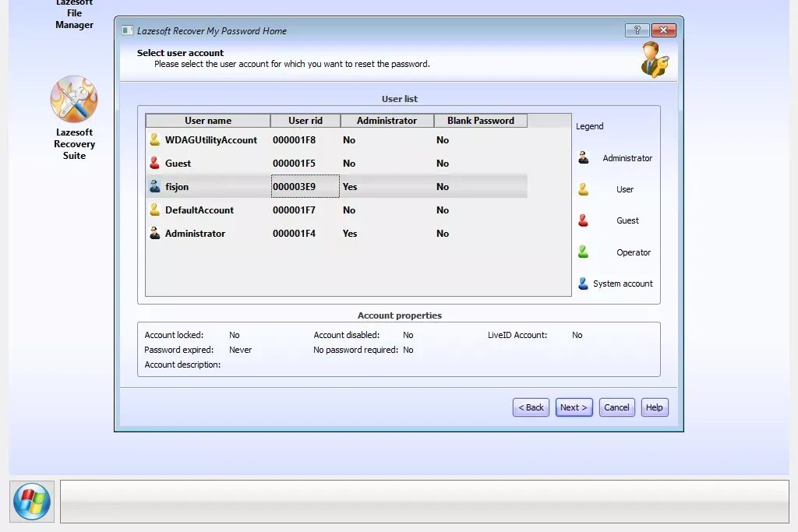Viewport: 798px width, 532px height.
Task: Click the DefaultAccount user icon
Action: (155, 210)
